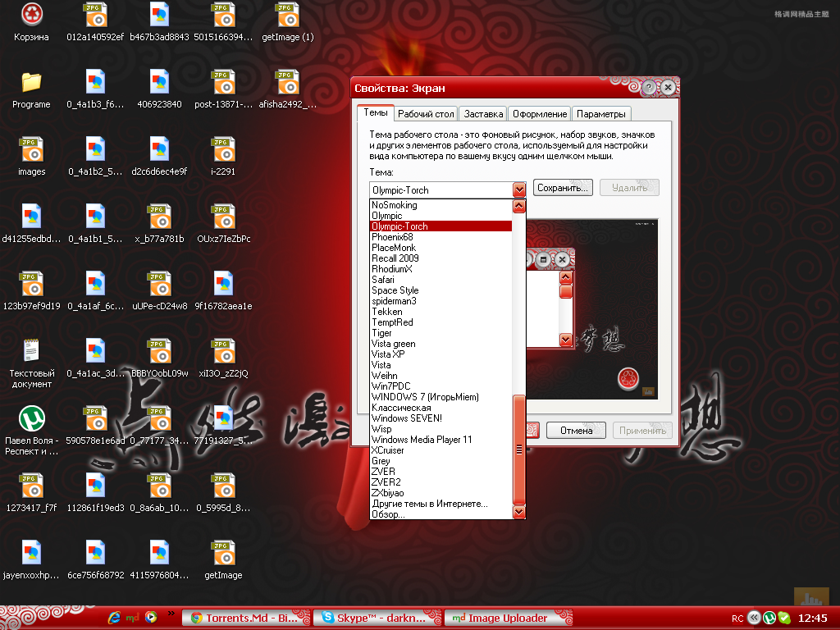Select the Programe folder icon

coord(31,83)
